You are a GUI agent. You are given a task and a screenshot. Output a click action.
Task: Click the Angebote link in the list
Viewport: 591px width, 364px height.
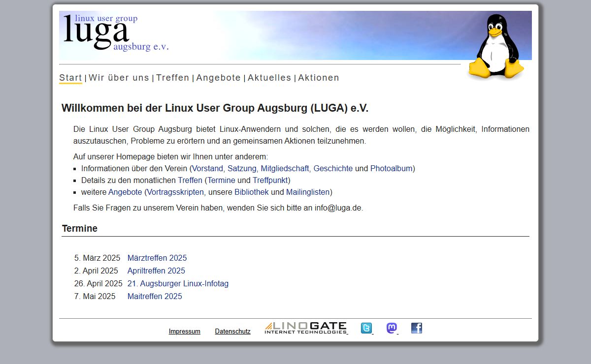point(125,192)
